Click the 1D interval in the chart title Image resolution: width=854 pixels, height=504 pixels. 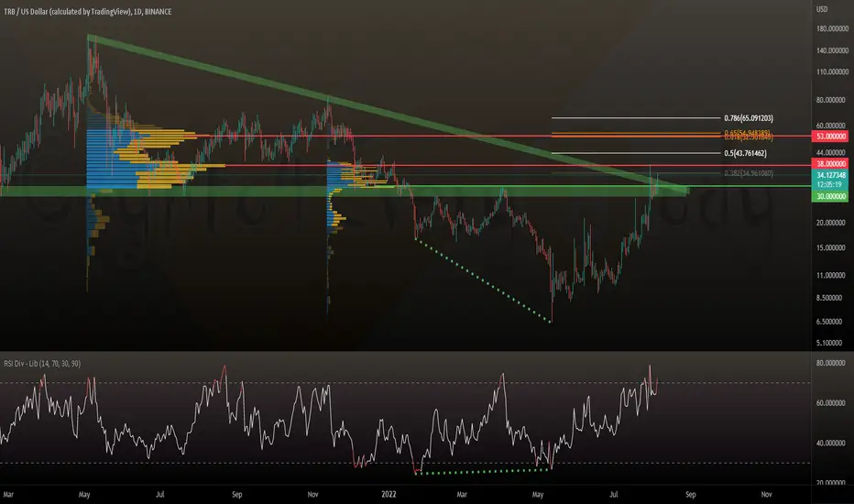pyautogui.click(x=137, y=11)
